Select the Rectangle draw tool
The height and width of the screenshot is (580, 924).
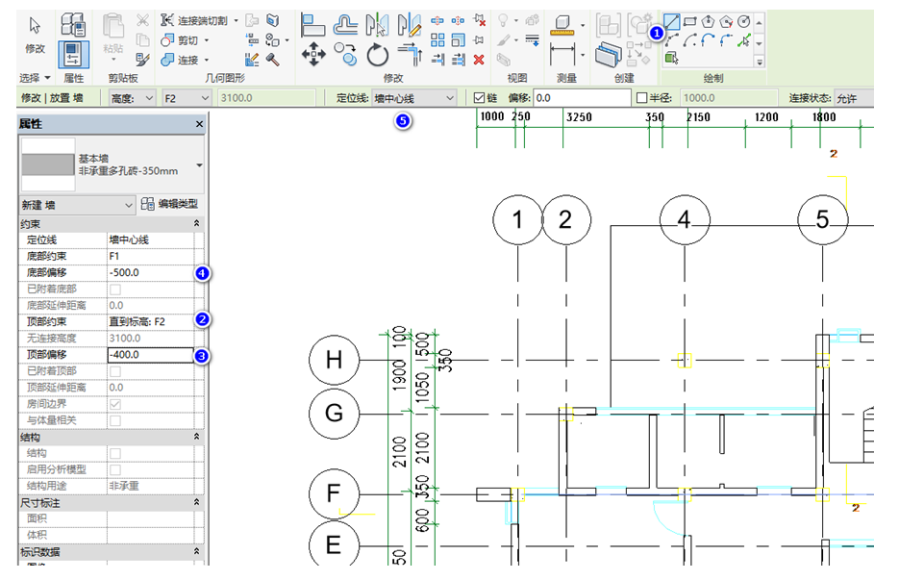(x=690, y=21)
